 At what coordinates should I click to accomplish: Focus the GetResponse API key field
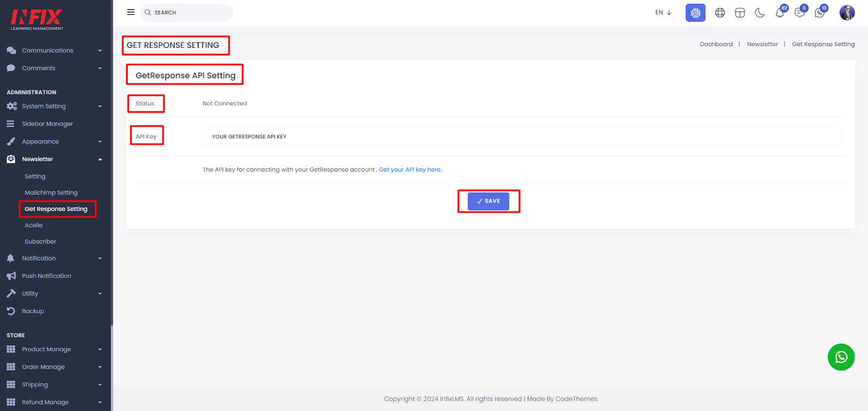click(522, 137)
